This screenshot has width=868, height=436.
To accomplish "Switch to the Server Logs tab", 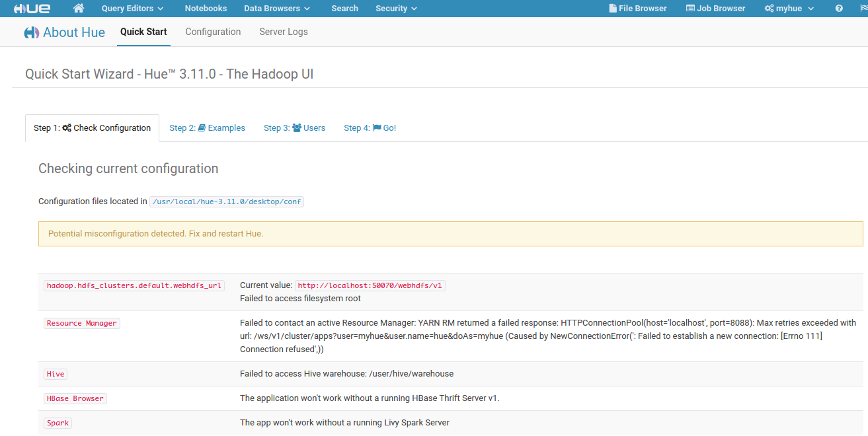I will coord(283,32).
